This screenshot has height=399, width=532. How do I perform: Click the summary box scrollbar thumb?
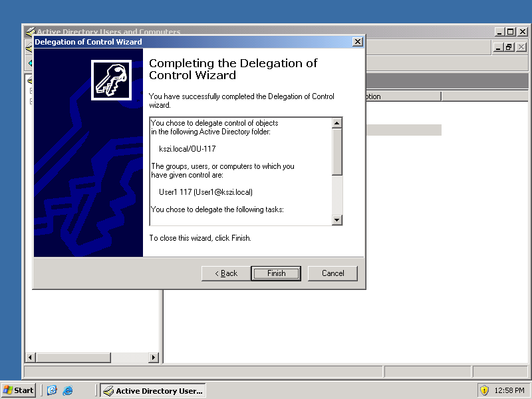[x=336, y=152]
